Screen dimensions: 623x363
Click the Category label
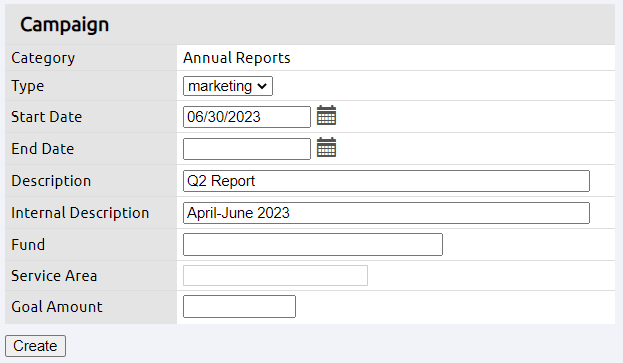pyautogui.click(x=43, y=58)
